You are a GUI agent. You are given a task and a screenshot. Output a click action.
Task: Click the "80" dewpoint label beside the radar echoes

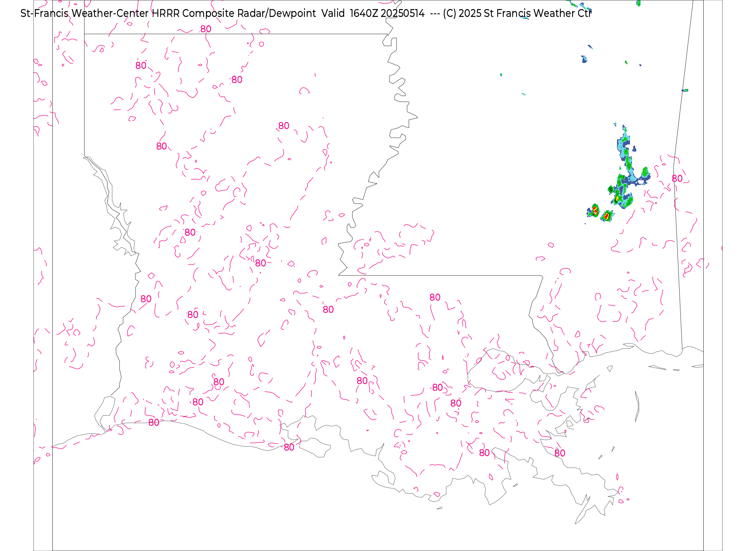click(677, 179)
